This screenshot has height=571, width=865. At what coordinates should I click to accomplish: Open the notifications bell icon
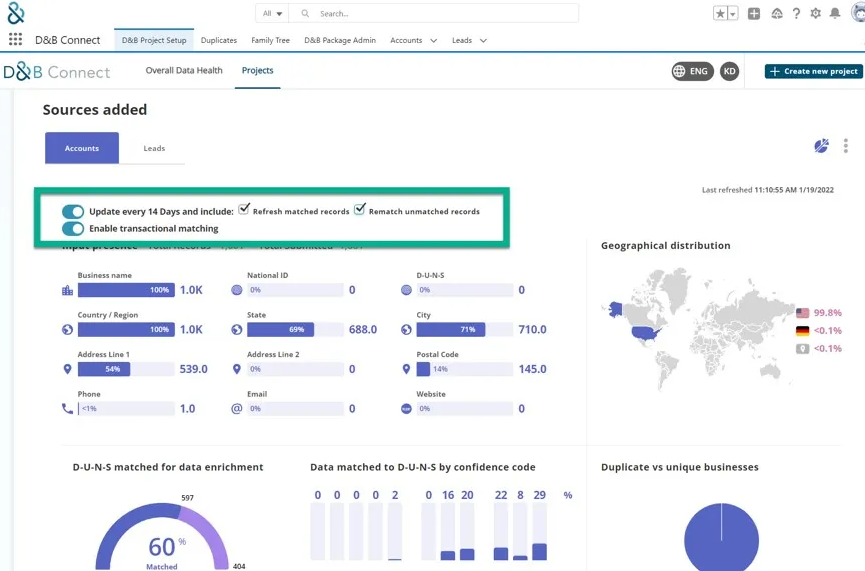pyautogui.click(x=835, y=13)
